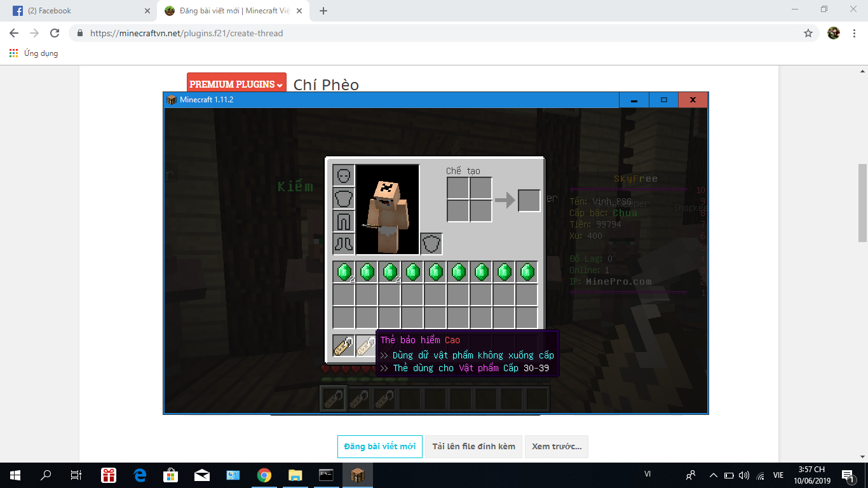Open Windows taskbar search
868x488 pixels.
pos(46,475)
